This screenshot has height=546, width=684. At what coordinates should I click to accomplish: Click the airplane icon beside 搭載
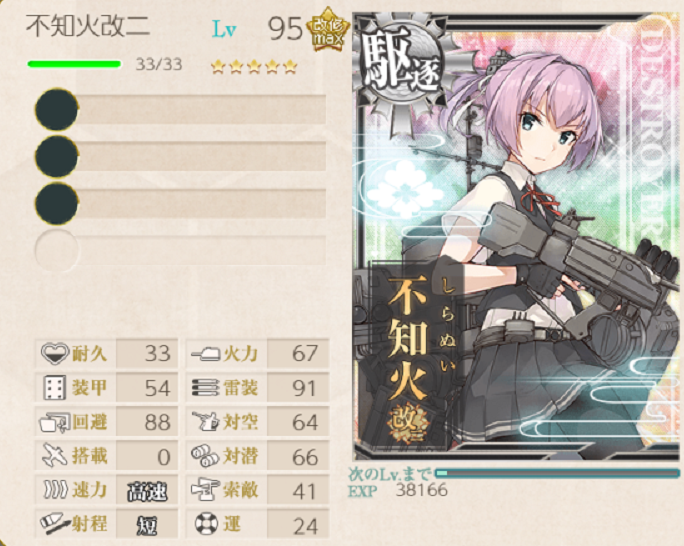point(55,456)
